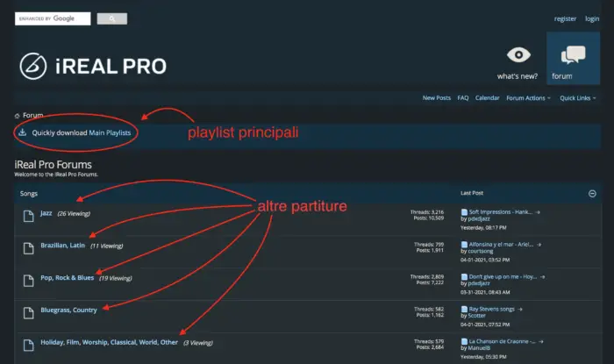Open ManuelB user profile
The height and width of the screenshot is (364, 614).
click(479, 348)
